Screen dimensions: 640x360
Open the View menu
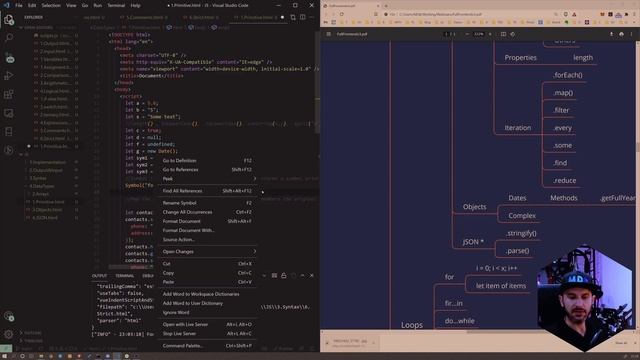pyautogui.click(x=71, y=5)
